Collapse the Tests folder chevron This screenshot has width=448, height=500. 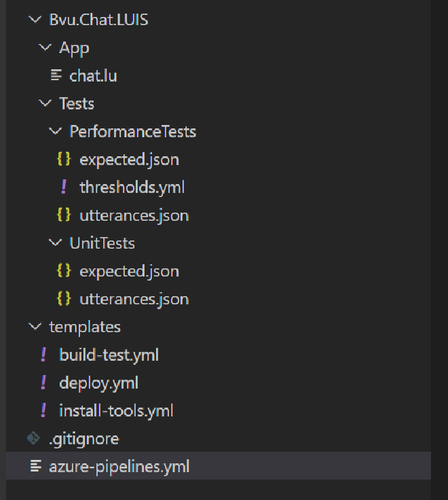(45, 103)
